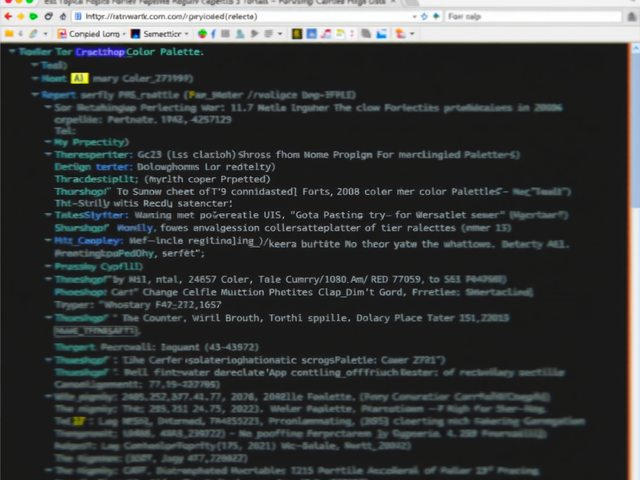Viewport: 640px width, 480px height.
Task: Click the green go button in navigation bar
Action: pos(33,17)
